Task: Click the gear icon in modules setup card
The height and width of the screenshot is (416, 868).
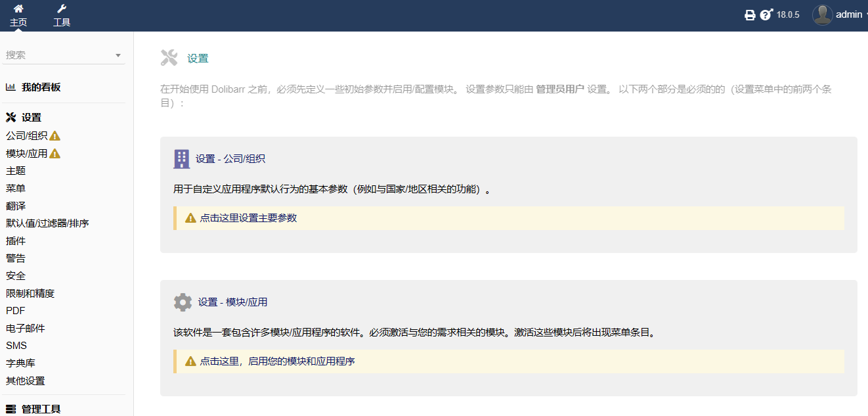Action: 183,302
